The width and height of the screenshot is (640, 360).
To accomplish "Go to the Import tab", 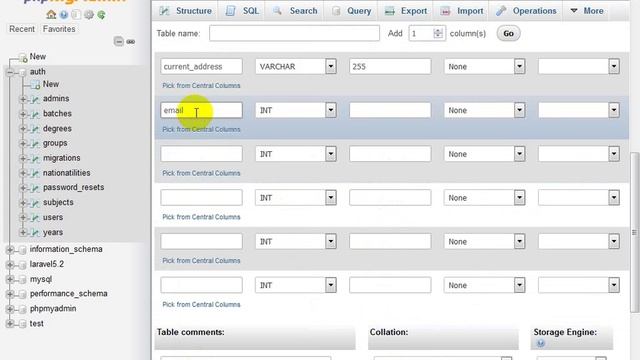I will point(462,11).
